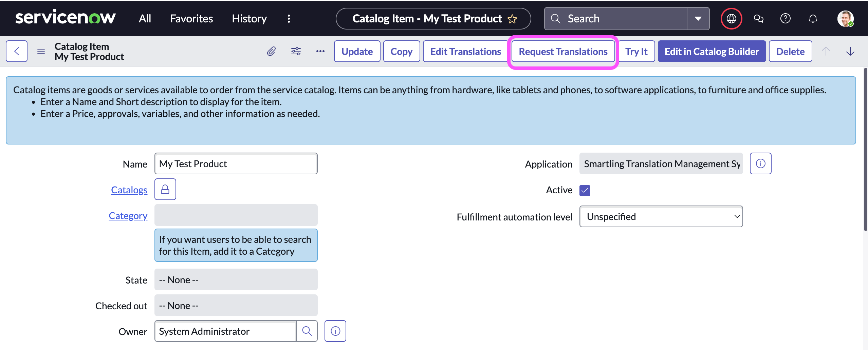868x350 pixels.
Task: Open the personalize form icon
Action: pyautogui.click(x=296, y=51)
